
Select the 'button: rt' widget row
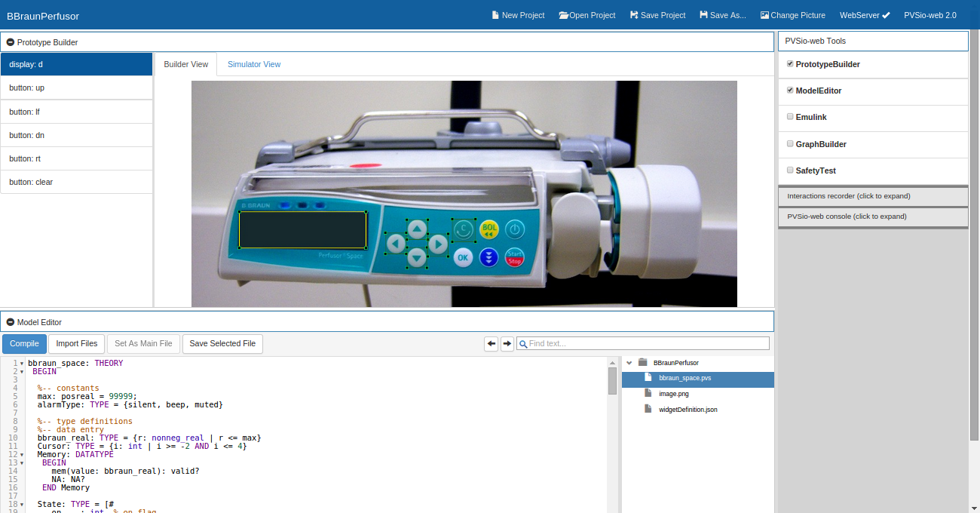pyautogui.click(x=76, y=158)
